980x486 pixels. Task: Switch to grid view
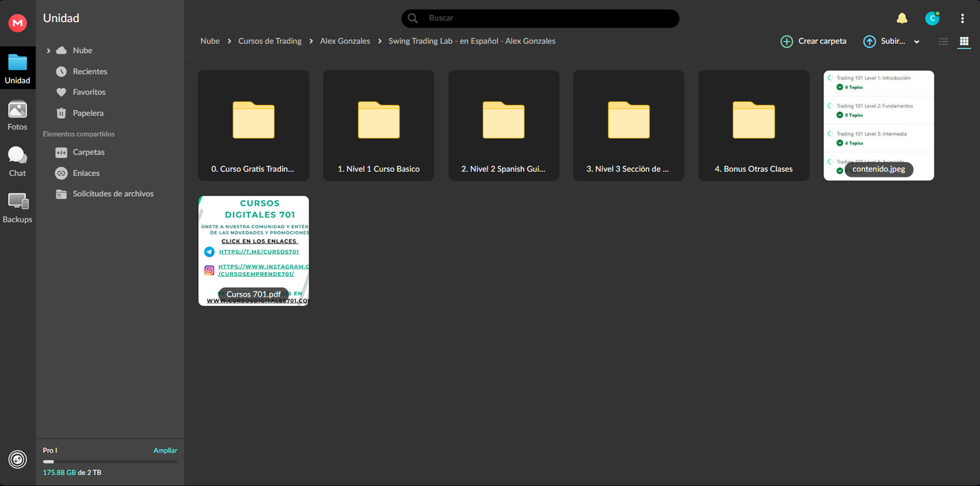(964, 41)
